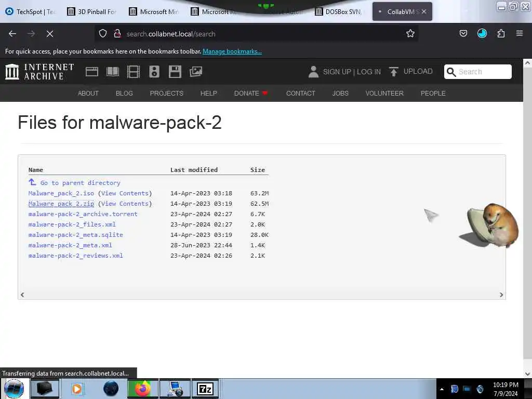Image resolution: width=532 pixels, height=399 pixels.
Task: Open the Software floppy disk icon
Action: (175, 72)
